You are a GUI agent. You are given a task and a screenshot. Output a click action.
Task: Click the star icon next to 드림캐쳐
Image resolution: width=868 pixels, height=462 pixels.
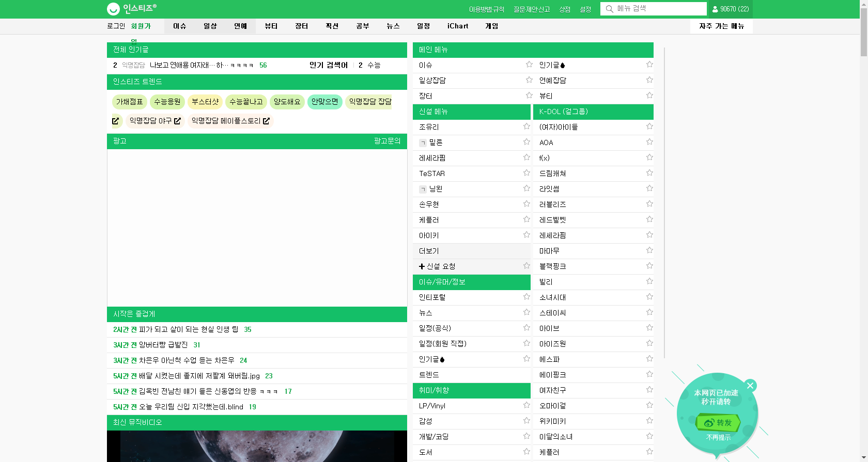tap(649, 173)
